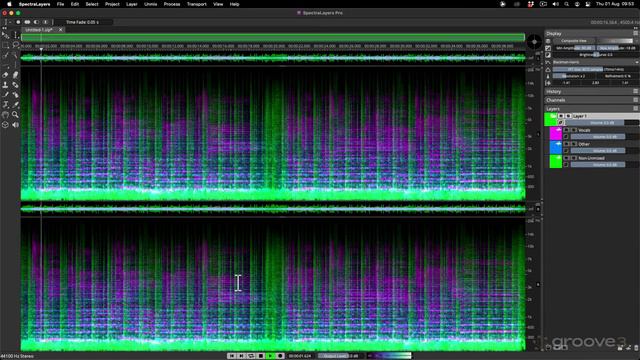The width and height of the screenshot is (640, 360).
Task: Toggle checkbox beside Vocals volume slider
Action: click(566, 137)
